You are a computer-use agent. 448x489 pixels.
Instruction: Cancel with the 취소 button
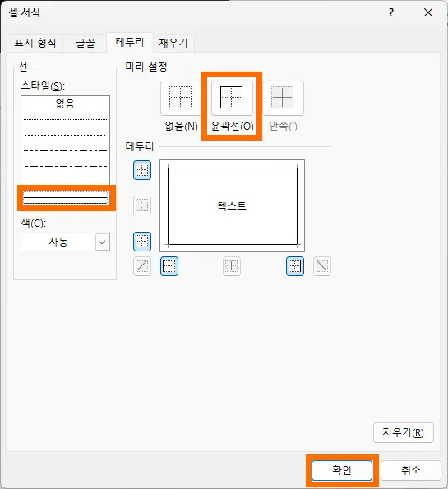click(x=411, y=470)
